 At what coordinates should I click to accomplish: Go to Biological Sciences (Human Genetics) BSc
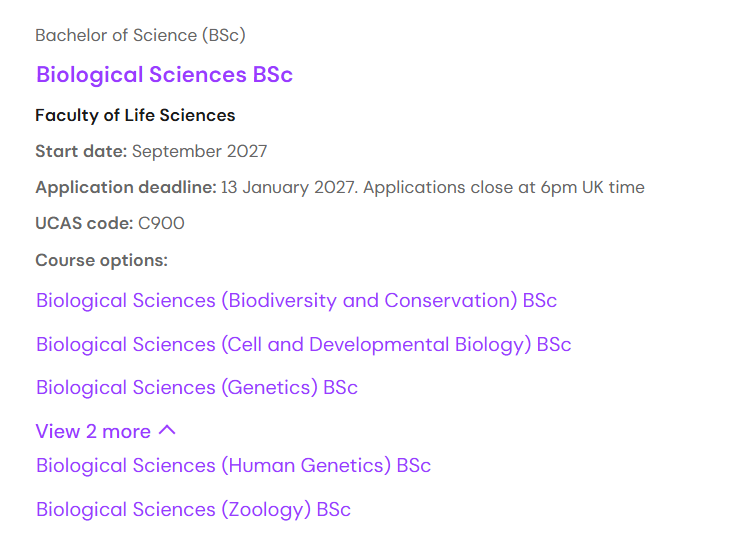(233, 466)
